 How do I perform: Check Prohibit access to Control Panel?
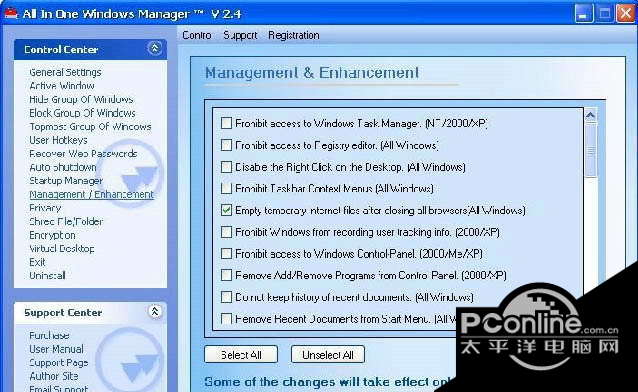[226, 254]
